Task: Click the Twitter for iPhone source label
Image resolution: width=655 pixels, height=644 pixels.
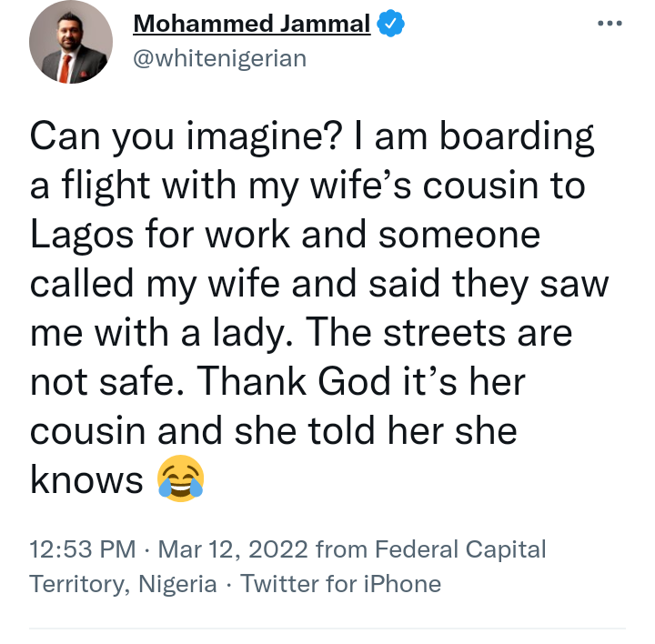Action: pyautogui.click(x=340, y=583)
